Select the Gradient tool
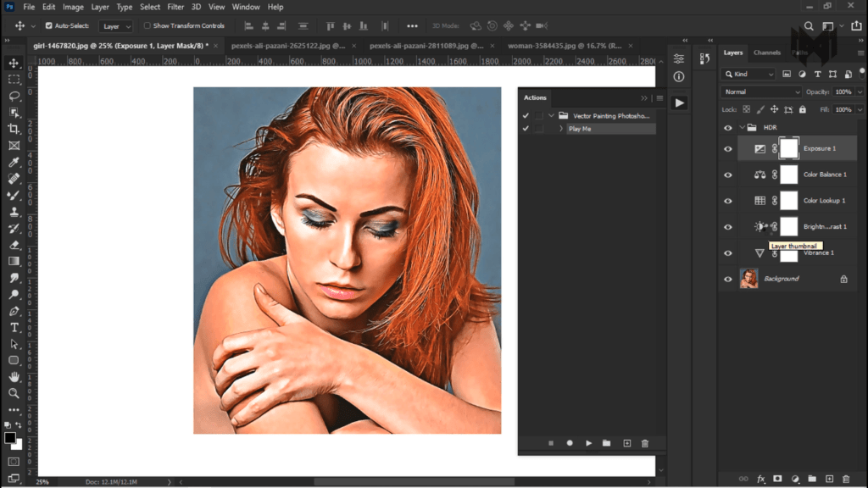This screenshot has height=488, width=868. [14, 261]
